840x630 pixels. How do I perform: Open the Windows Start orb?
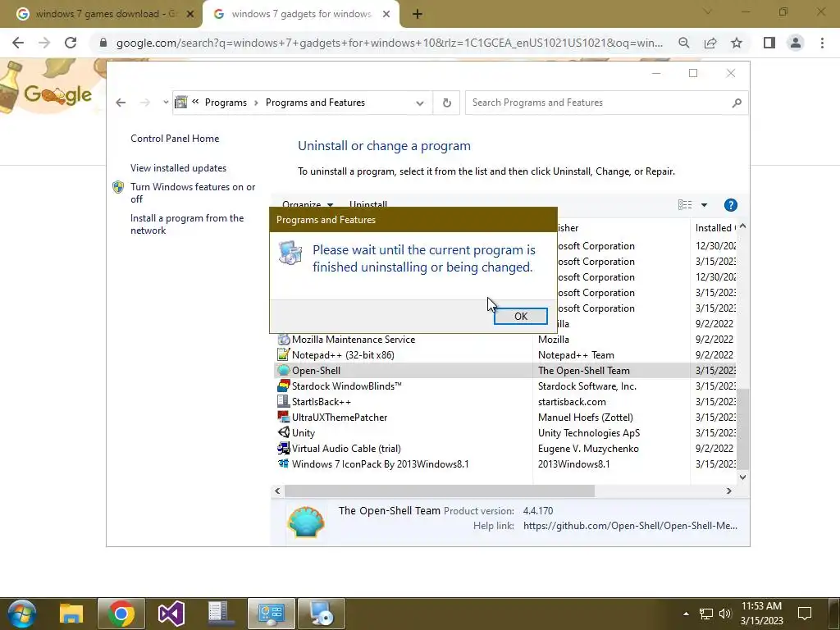[x=22, y=614]
